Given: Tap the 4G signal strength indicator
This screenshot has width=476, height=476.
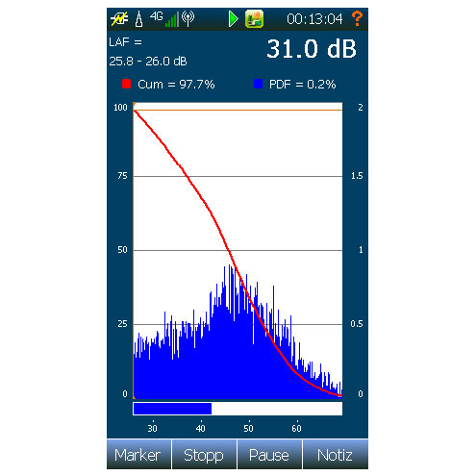Looking at the screenshot, I should click(164, 19).
